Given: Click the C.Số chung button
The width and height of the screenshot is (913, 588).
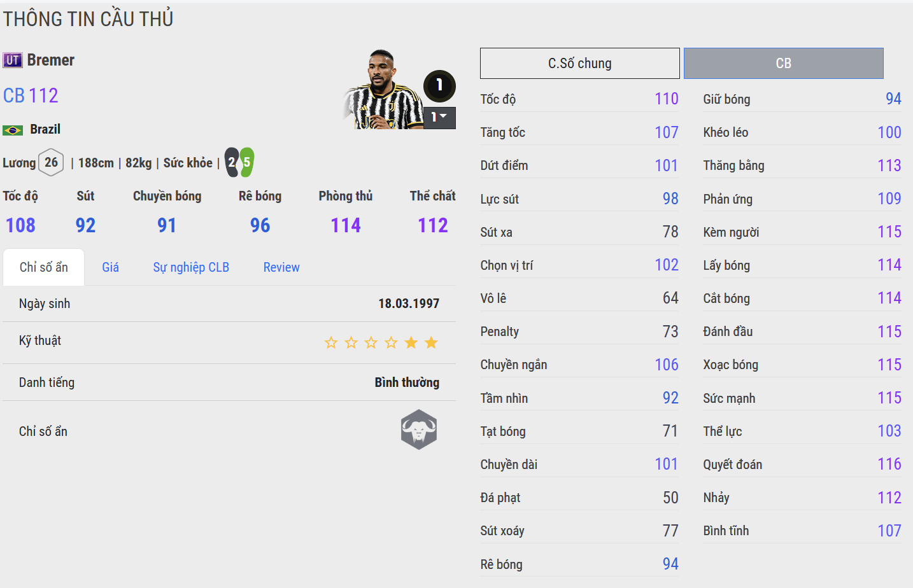Looking at the screenshot, I should click(x=579, y=64).
